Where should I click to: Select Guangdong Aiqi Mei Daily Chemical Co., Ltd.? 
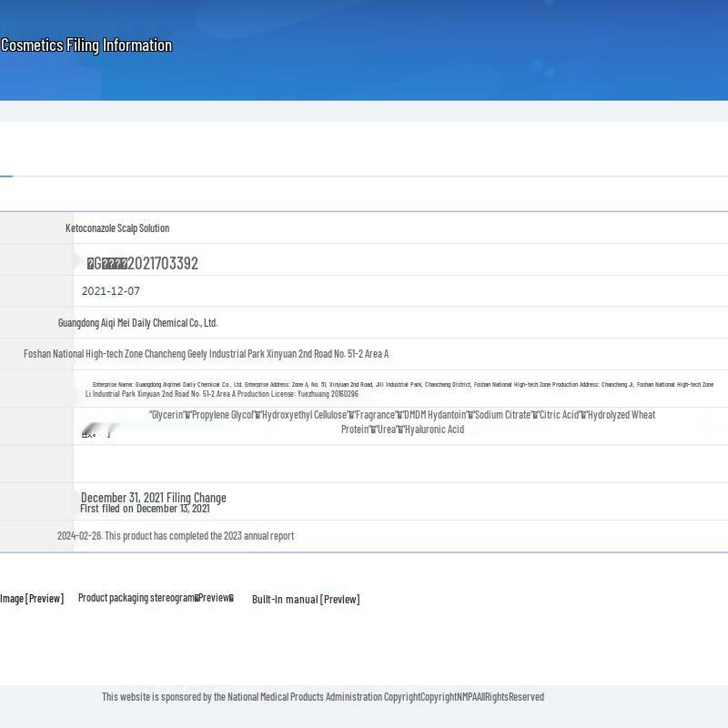coord(137,323)
